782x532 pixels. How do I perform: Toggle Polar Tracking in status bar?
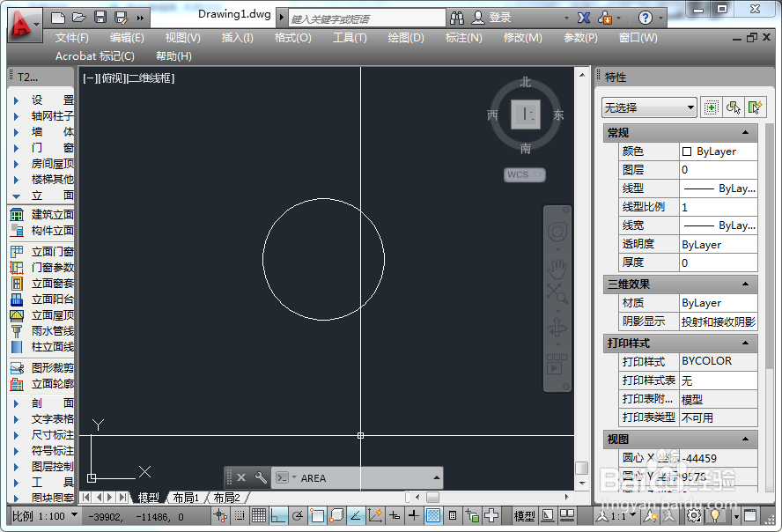(298, 515)
